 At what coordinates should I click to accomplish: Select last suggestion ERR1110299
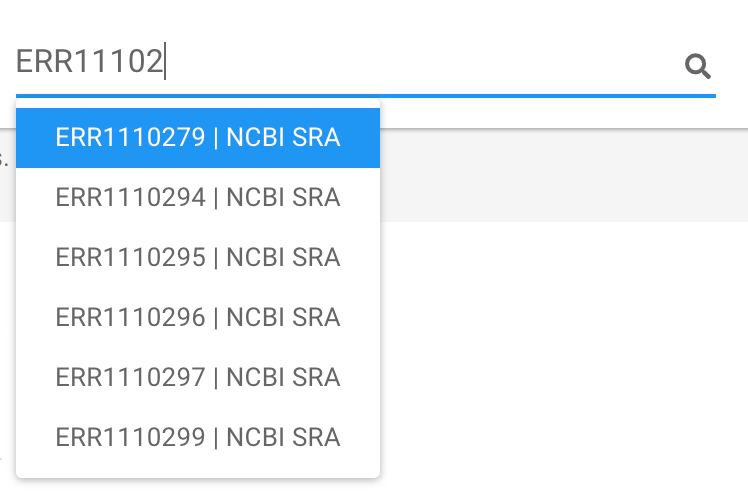click(198, 438)
